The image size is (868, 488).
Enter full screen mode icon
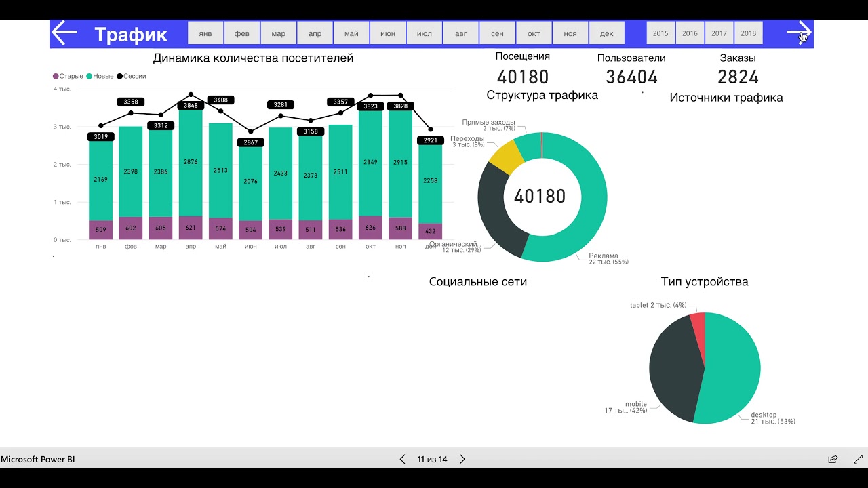[x=858, y=459]
